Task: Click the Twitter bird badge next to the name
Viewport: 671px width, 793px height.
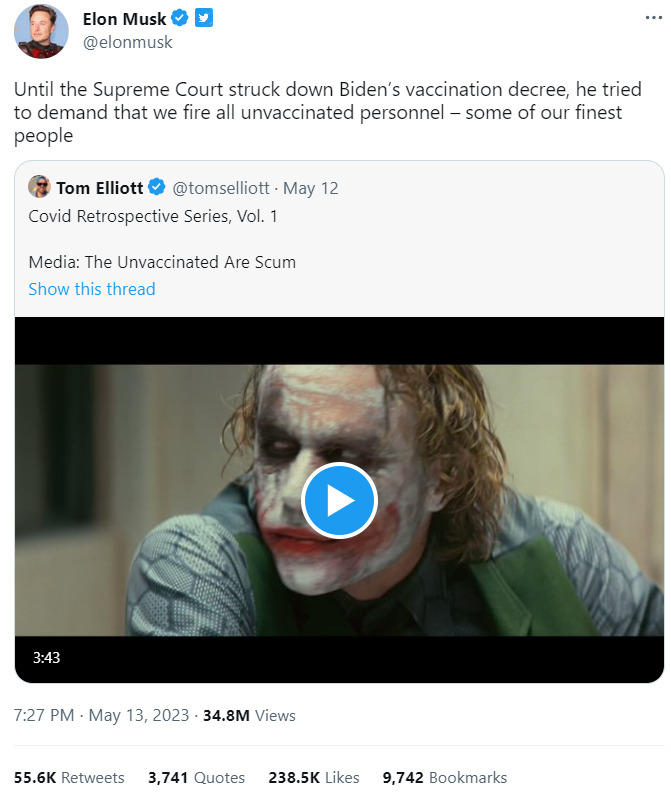Action: tap(203, 19)
